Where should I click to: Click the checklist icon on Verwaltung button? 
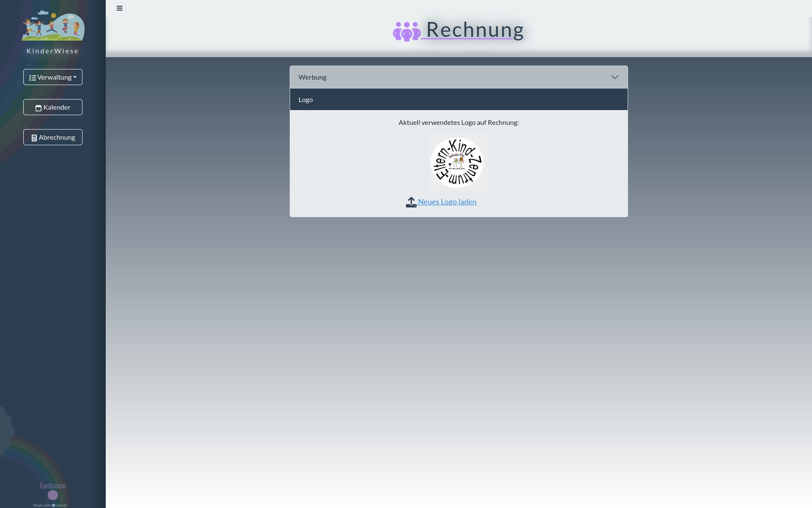[x=33, y=78]
